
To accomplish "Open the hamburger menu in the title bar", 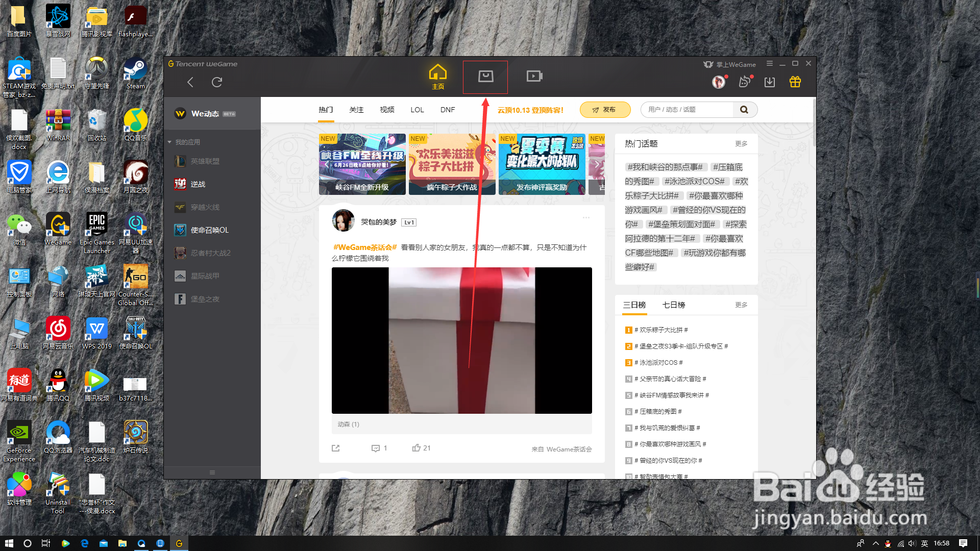I will point(769,63).
